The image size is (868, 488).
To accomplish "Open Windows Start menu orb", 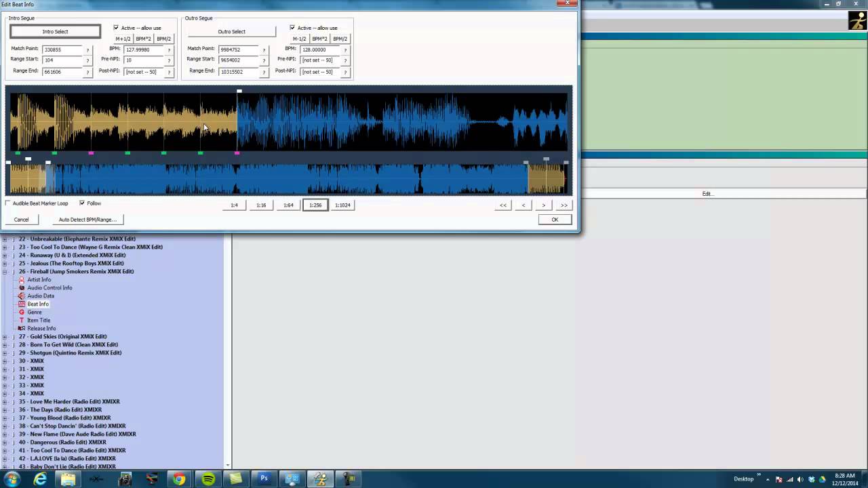I will (x=12, y=479).
